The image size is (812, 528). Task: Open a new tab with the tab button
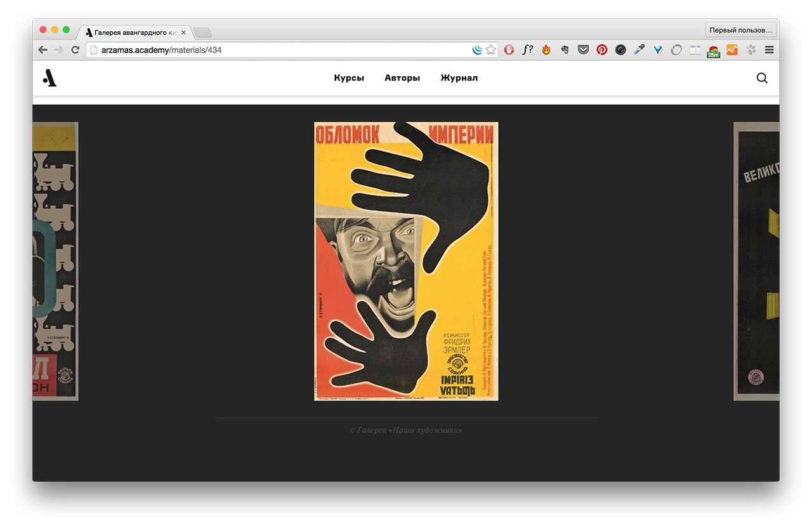click(x=202, y=32)
